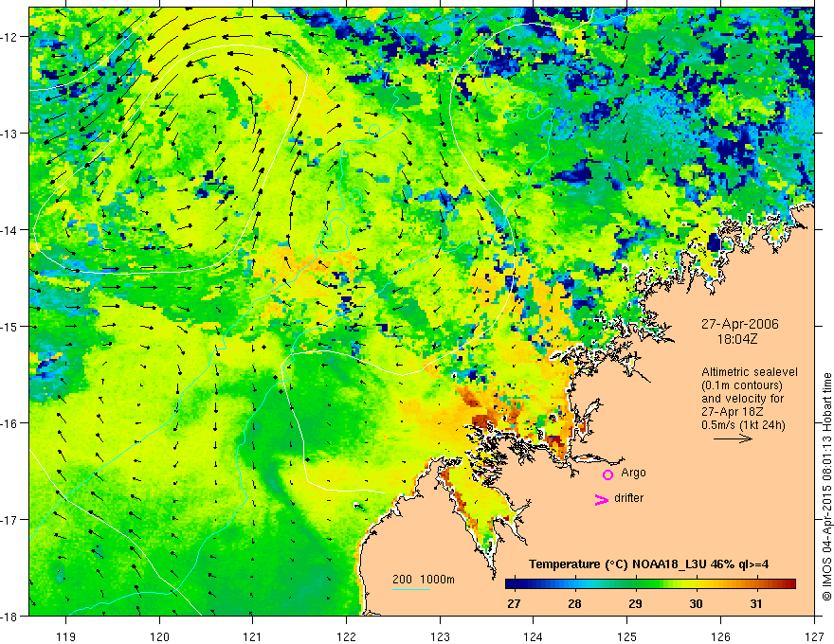Click the latitude axis label -13

(9, 134)
